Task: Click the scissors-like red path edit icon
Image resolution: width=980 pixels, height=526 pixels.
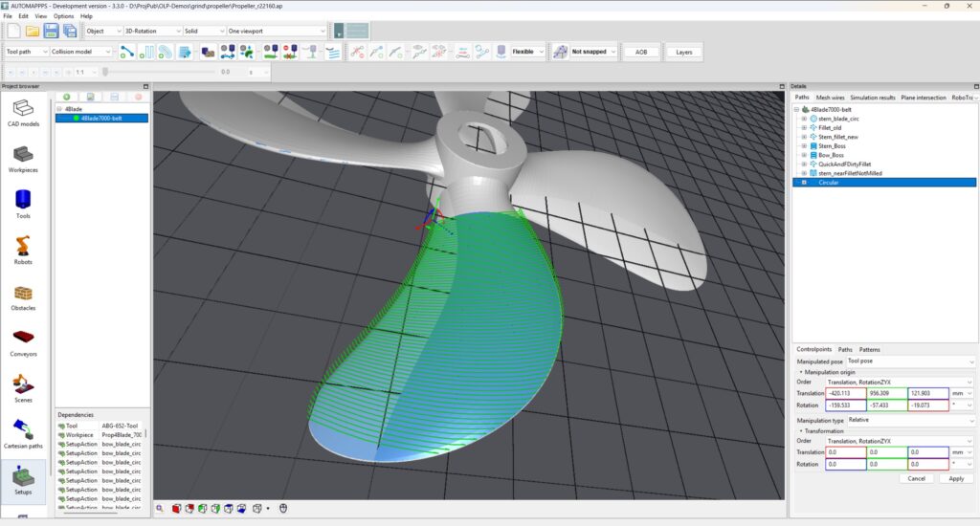Action: pyautogui.click(x=357, y=52)
